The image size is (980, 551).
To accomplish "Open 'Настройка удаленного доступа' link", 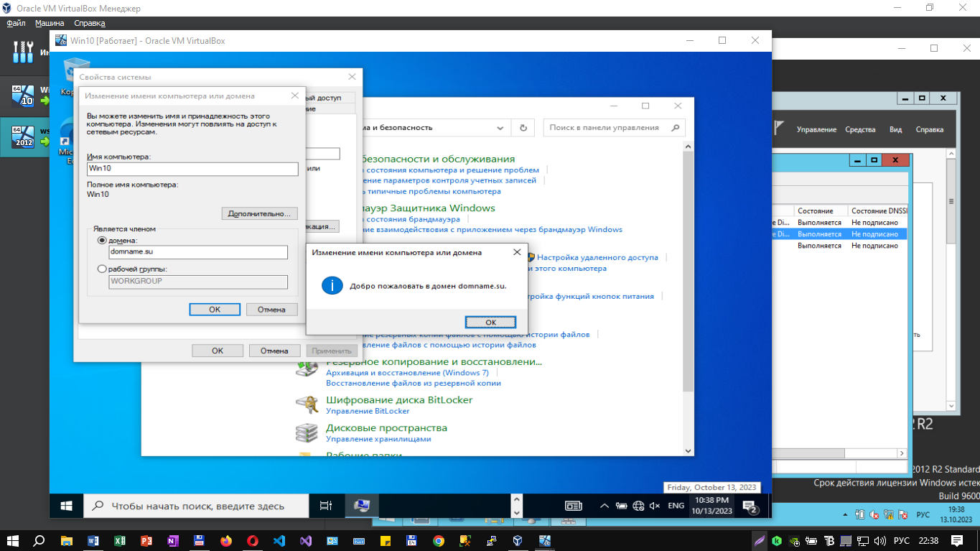I will [597, 257].
